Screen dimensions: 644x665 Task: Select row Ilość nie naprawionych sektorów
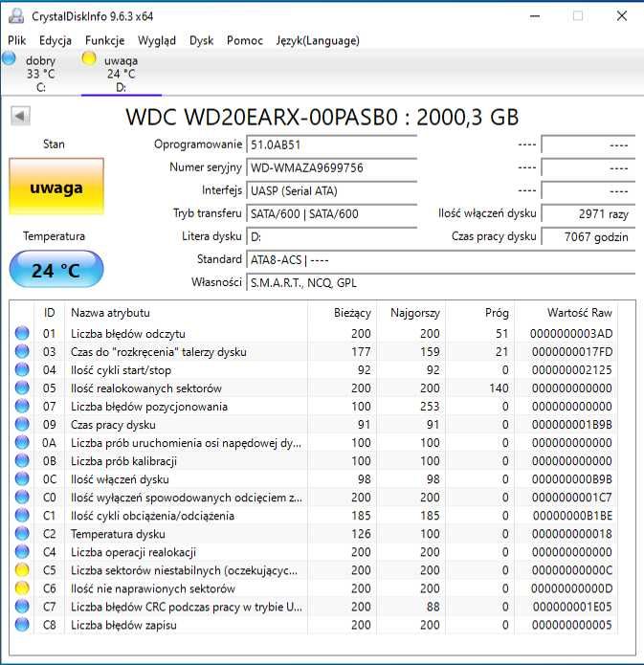[x=314, y=588]
